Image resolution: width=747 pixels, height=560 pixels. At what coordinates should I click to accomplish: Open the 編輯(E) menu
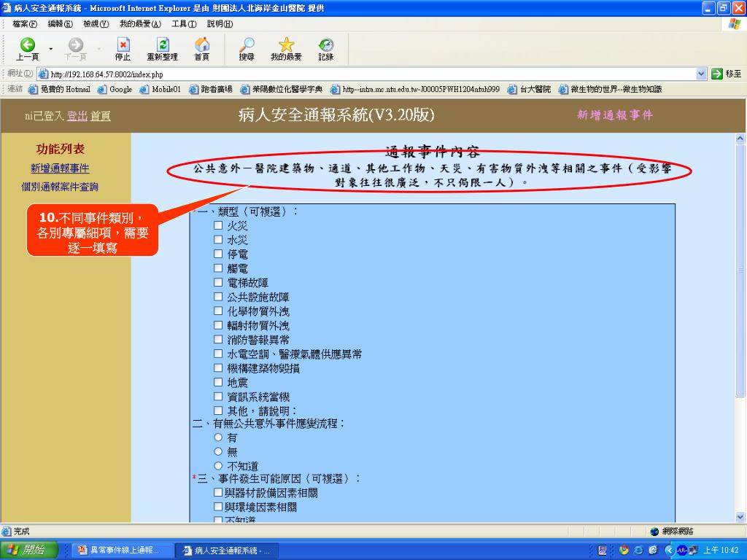(x=60, y=24)
